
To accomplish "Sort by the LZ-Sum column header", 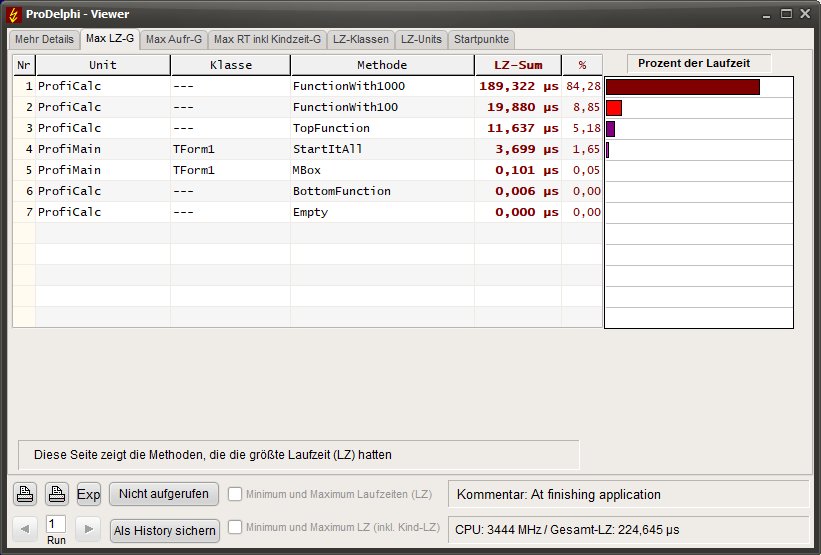I will pos(518,65).
